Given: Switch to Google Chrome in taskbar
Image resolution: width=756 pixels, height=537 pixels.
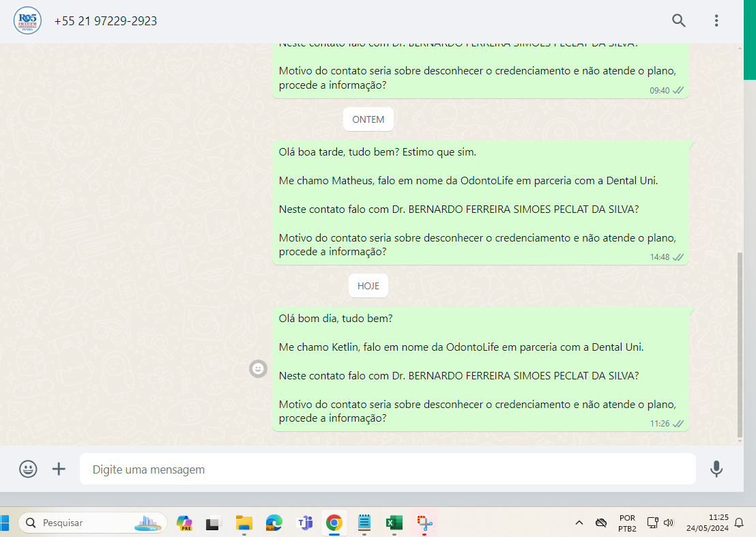Looking at the screenshot, I should 334,523.
